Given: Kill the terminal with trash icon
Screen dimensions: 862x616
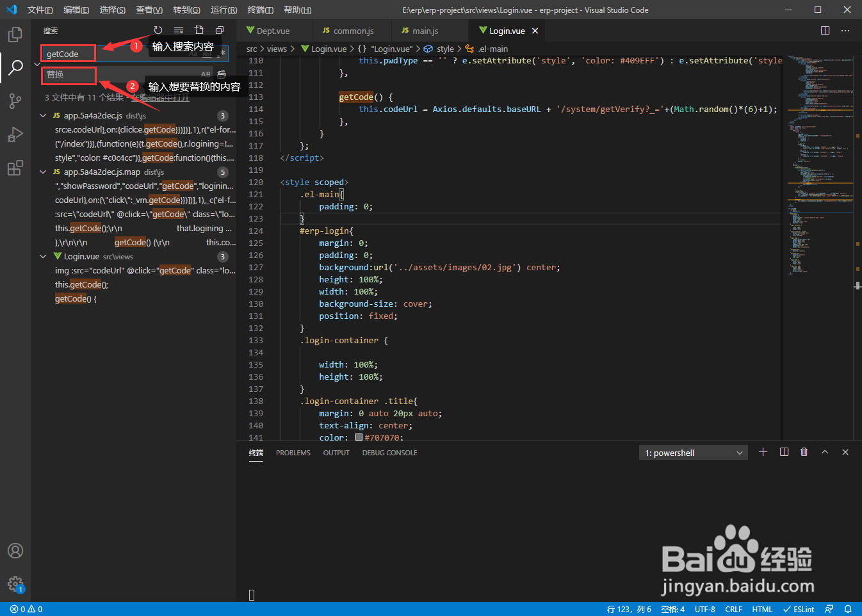Looking at the screenshot, I should pyautogui.click(x=804, y=452).
